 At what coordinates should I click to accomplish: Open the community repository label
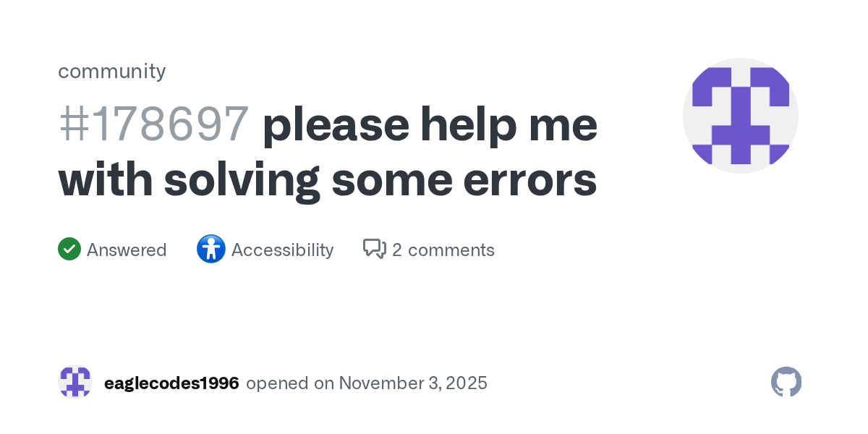tap(111, 71)
